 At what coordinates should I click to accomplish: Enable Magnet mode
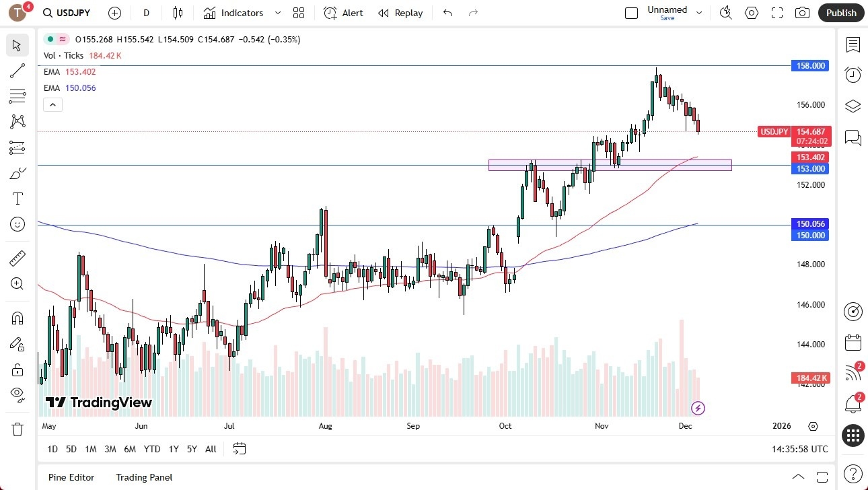tap(17, 318)
